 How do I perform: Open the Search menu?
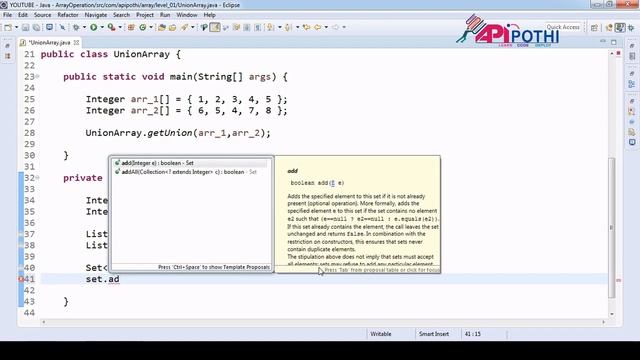[x=121, y=15]
